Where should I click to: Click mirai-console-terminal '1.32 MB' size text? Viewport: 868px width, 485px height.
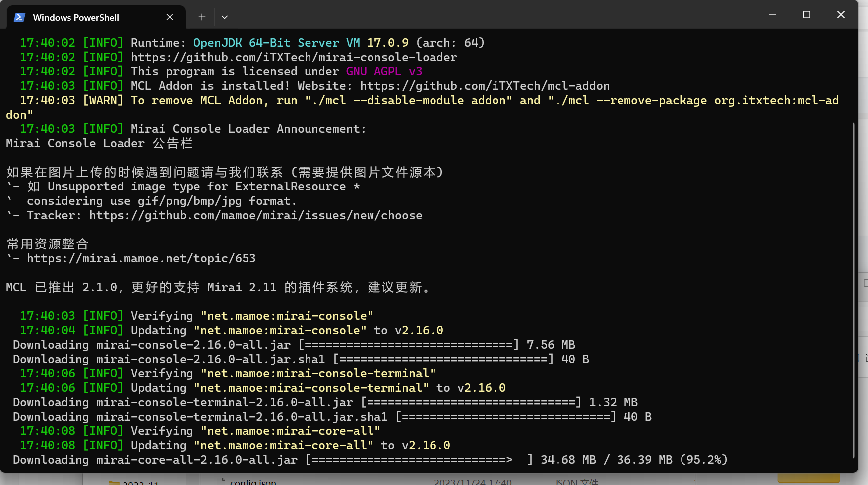click(614, 402)
